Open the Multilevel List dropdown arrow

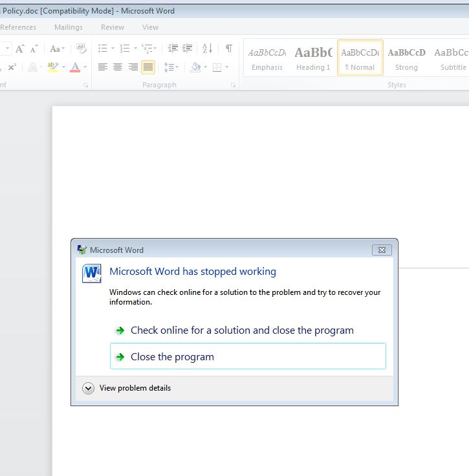(x=155, y=49)
